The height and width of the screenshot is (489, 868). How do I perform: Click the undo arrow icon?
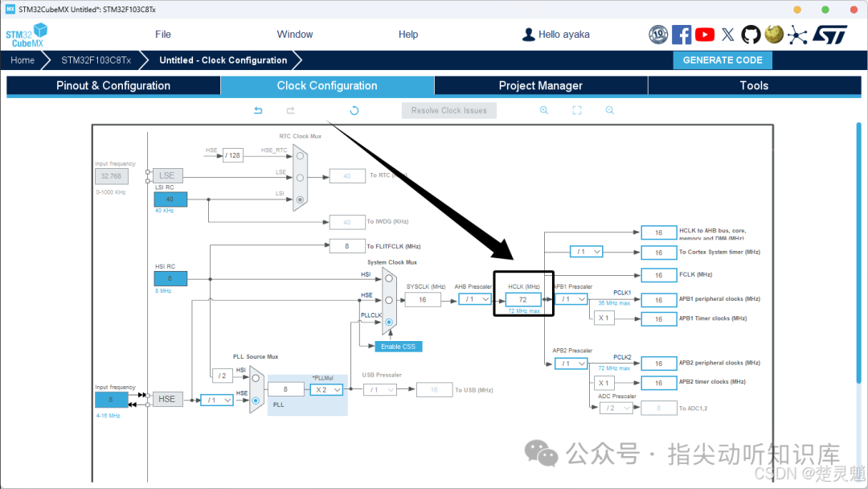point(258,110)
